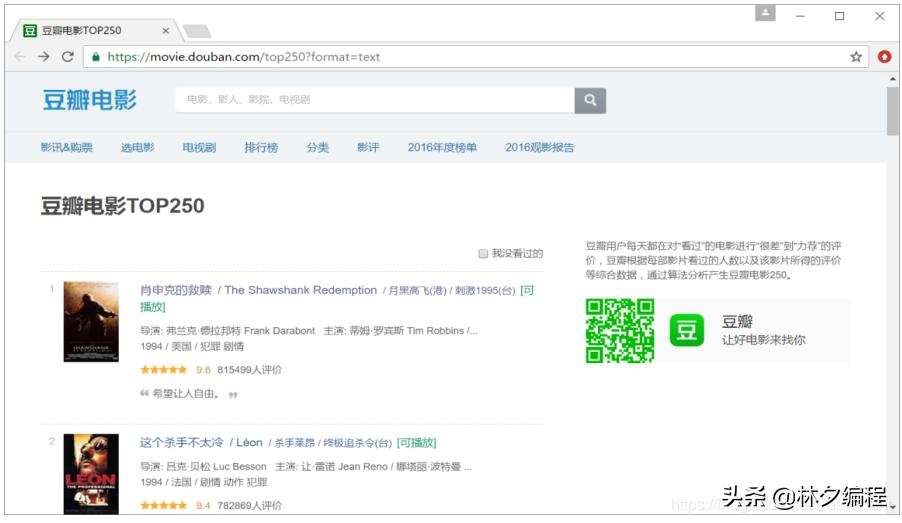
Task: Click the green secure padlock icon
Action: tap(96, 56)
